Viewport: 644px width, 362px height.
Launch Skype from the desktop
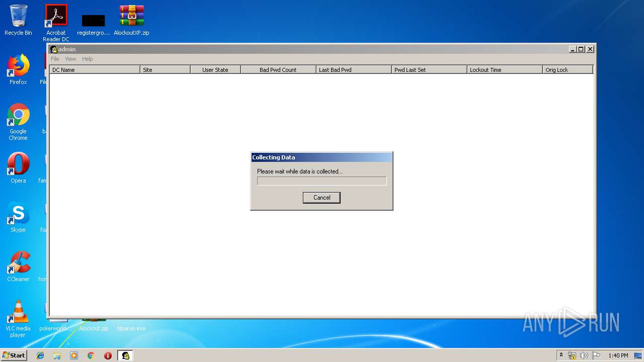[x=18, y=217]
